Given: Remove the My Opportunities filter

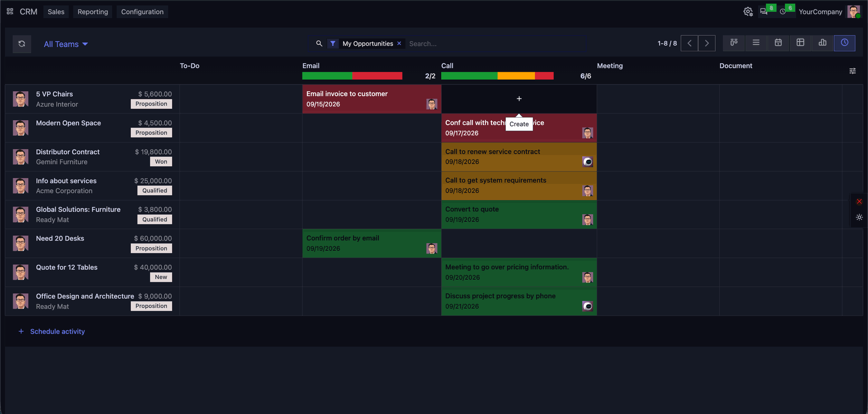Looking at the screenshot, I should point(399,43).
